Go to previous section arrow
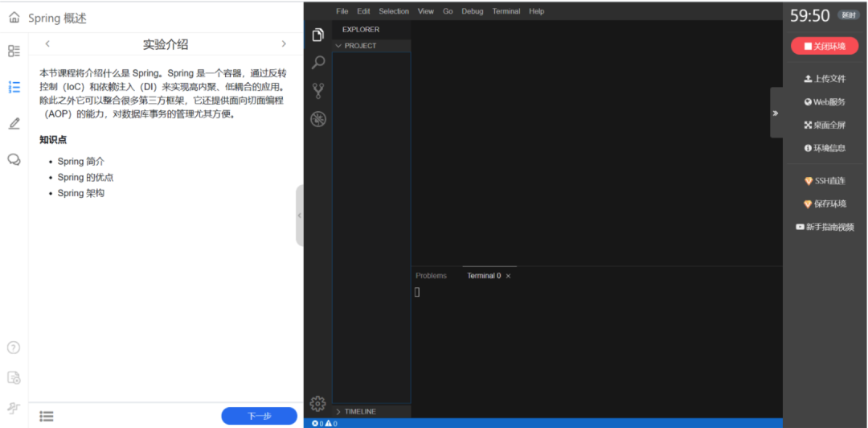Screen dimensions: 868x428 [47, 43]
